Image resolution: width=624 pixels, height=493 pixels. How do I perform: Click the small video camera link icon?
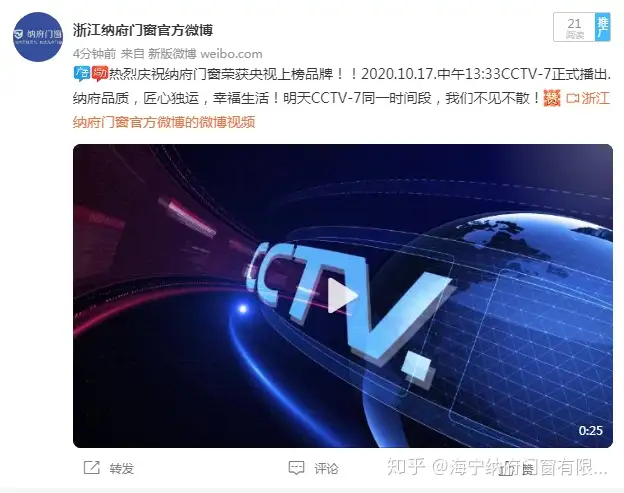point(572,98)
